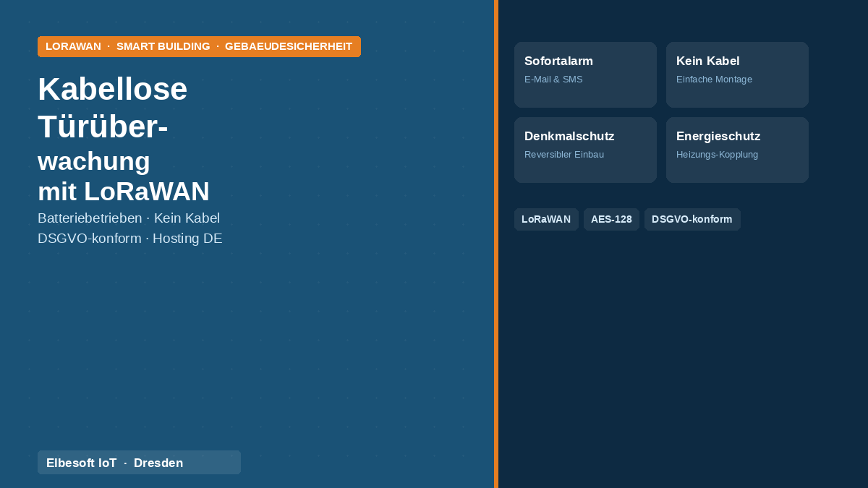Click the DSGVO-konform badge
This screenshot has height=488, width=868.
tap(692, 219)
